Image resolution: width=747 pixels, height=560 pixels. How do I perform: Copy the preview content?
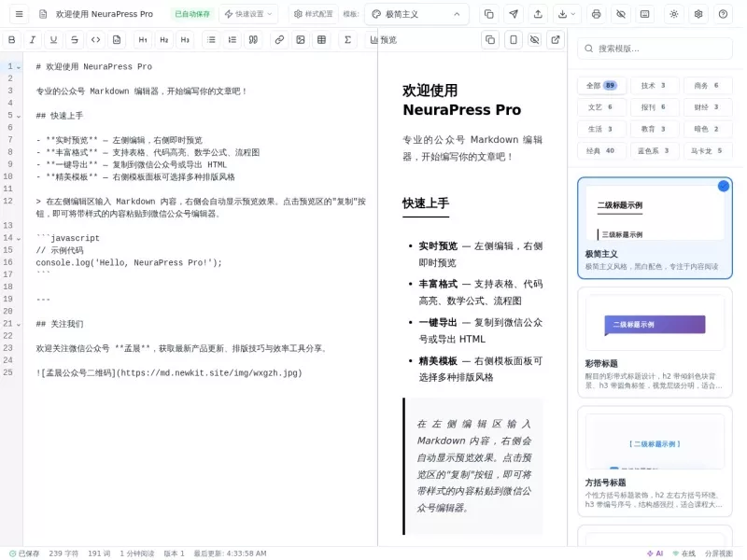point(490,40)
